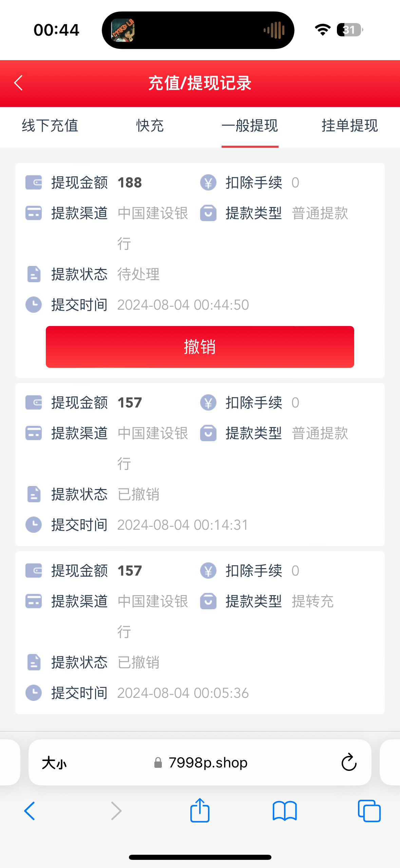
Task: Tap wallet icon beside 提现金额 188
Action: tap(34, 182)
